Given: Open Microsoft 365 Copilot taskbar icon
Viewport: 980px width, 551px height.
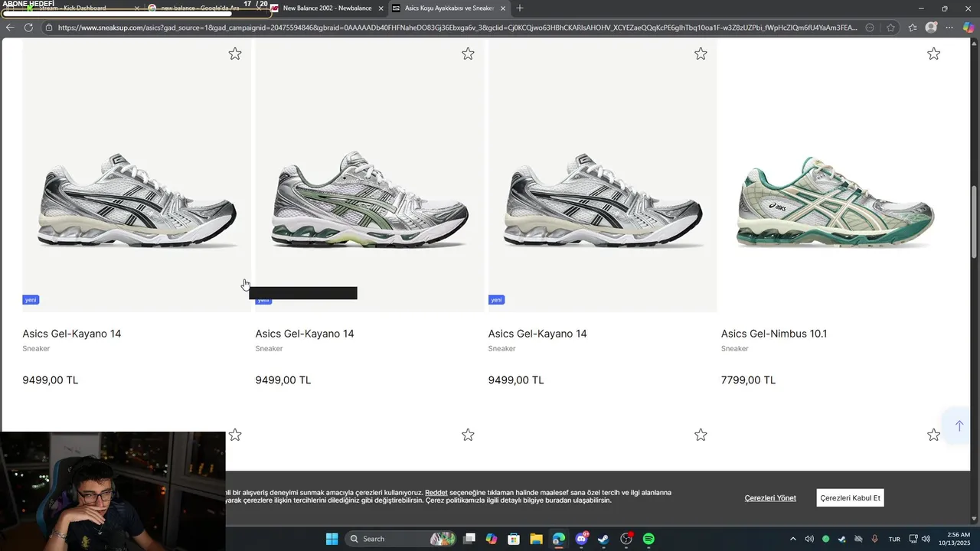Looking at the screenshot, I should tap(492, 539).
